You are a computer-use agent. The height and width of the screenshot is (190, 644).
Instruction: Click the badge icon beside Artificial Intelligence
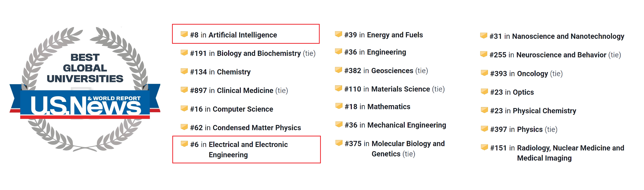point(184,34)
